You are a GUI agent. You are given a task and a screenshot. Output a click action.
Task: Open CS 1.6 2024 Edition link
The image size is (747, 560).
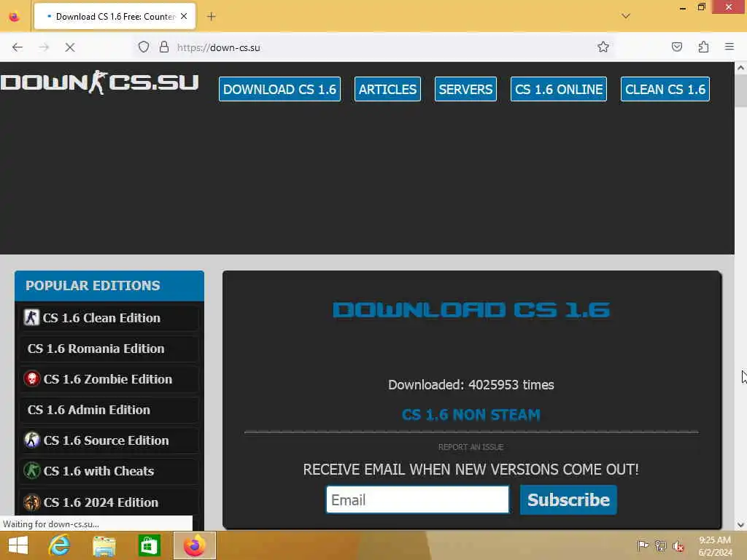109,502
